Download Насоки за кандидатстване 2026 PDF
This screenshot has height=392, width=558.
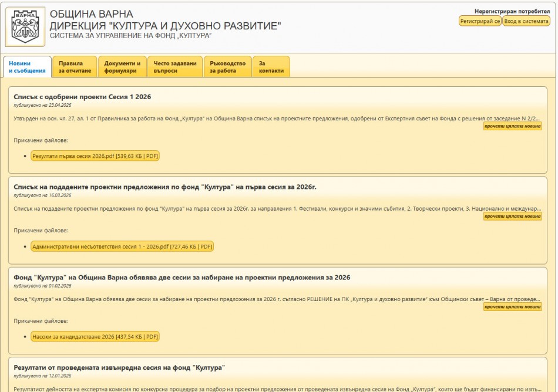click(95, 337)
